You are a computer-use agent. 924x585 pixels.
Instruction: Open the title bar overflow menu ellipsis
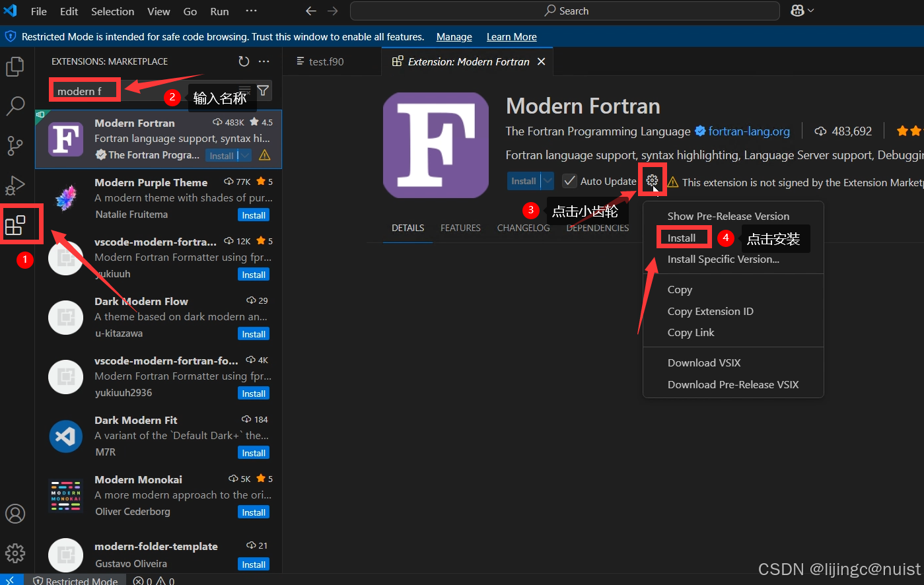click(252, 11)
